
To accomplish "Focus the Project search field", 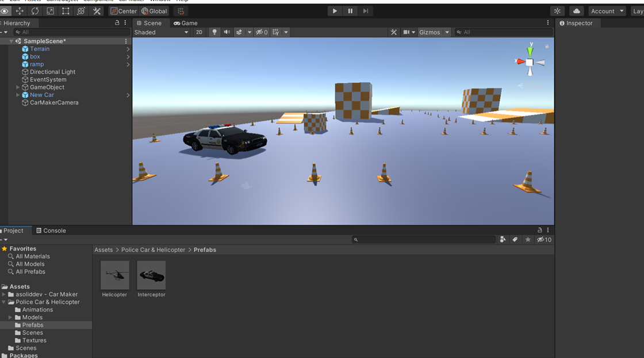I will click(424, 240).
